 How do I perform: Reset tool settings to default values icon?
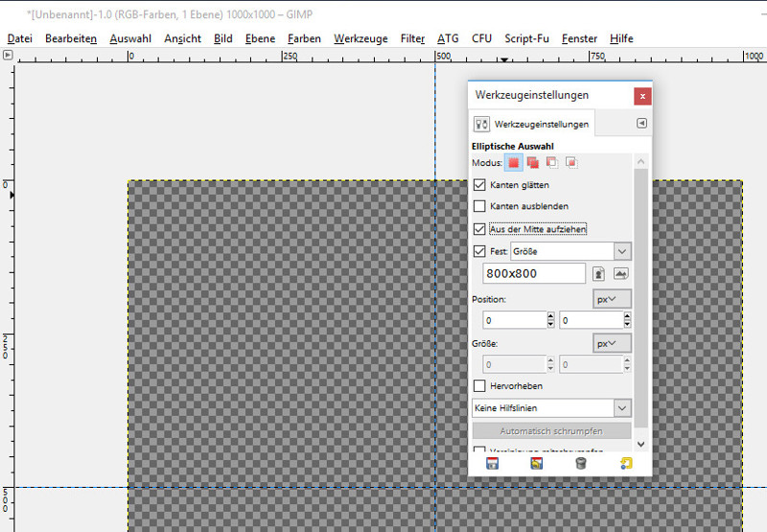pos(625,463)
